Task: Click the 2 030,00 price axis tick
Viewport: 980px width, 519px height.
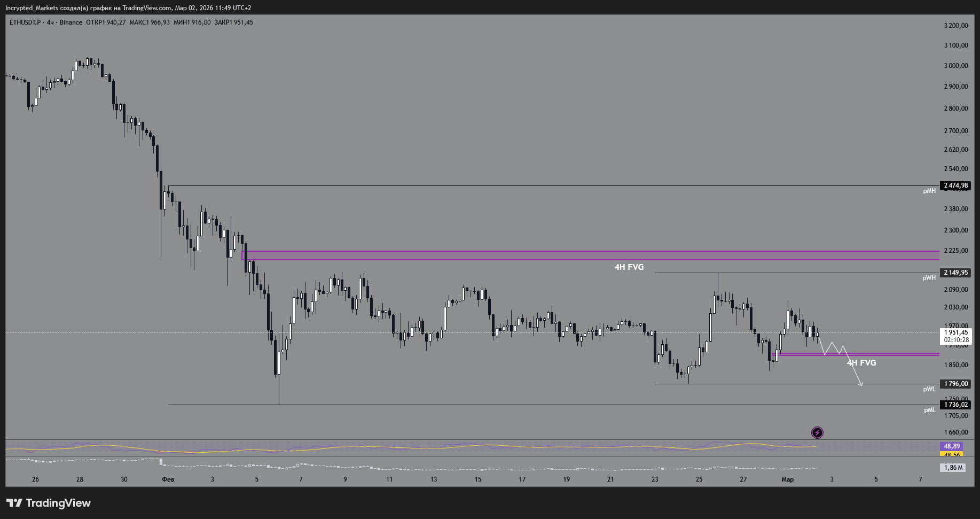Action: 956,307
